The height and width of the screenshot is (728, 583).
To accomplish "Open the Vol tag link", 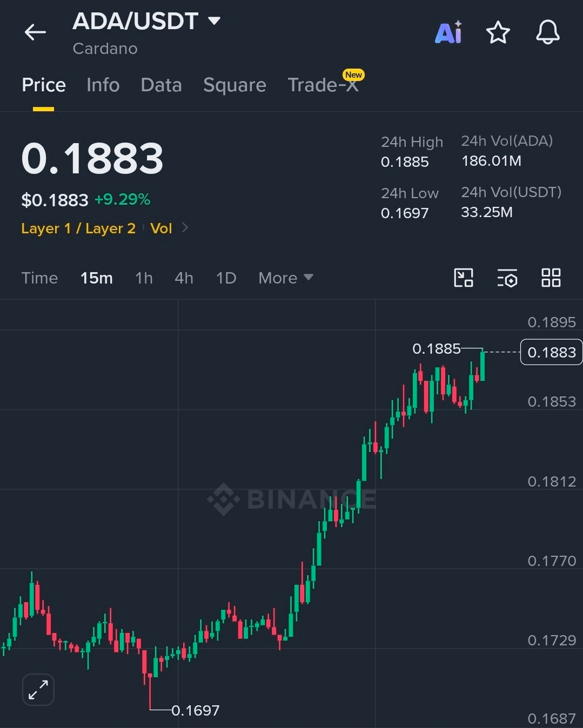I will click(x=161, y=228).
